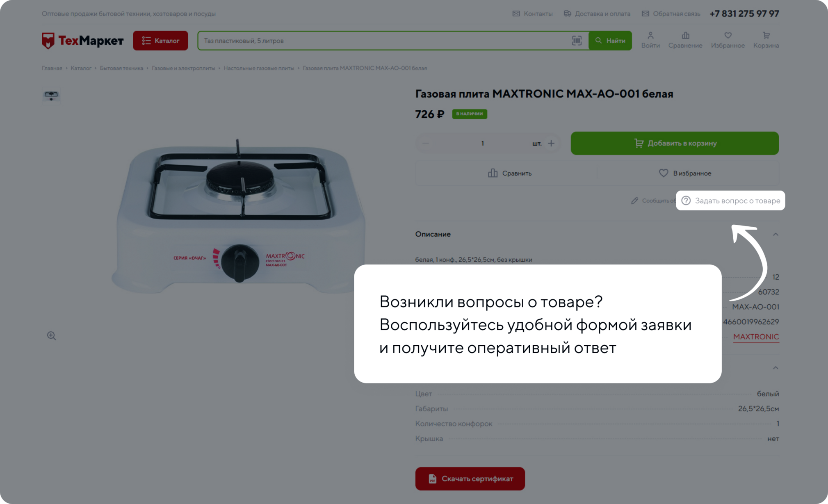Open Избранное header heart icon
This screenshot has height=504, width=828.
tap(728, 40)
